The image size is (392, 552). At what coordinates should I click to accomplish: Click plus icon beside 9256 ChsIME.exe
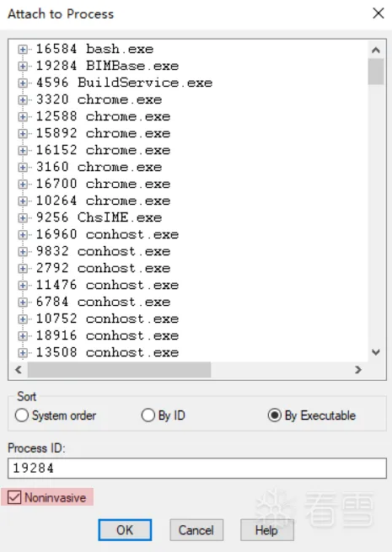pyautogui.click(x=23, y=218)
